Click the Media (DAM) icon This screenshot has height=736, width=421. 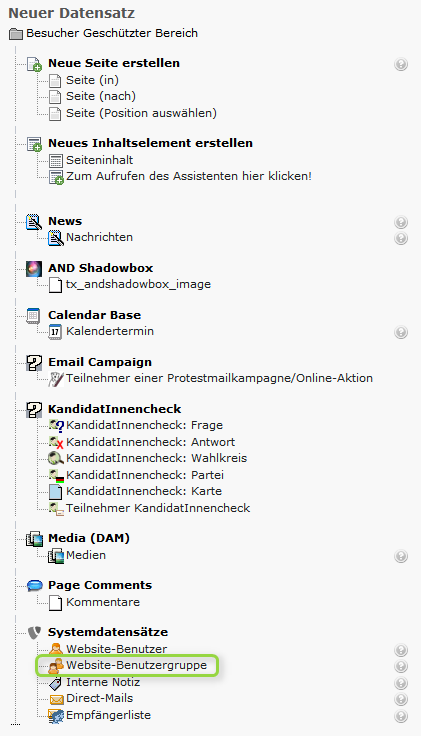34,539
